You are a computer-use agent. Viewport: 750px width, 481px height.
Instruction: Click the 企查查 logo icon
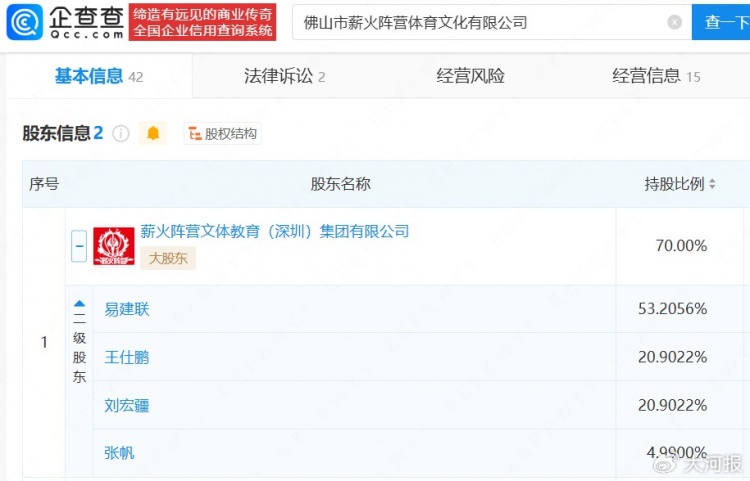point(25,22)
